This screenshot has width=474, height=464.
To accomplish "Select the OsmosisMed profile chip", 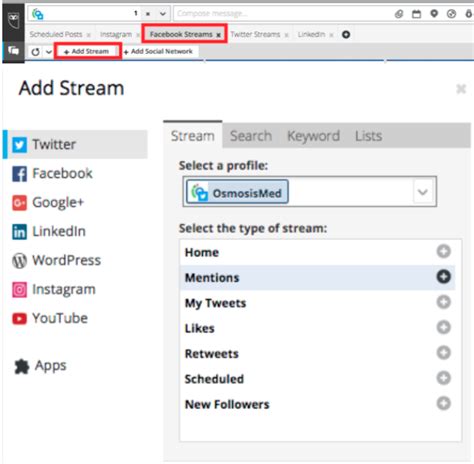I will tap(237, 192).
